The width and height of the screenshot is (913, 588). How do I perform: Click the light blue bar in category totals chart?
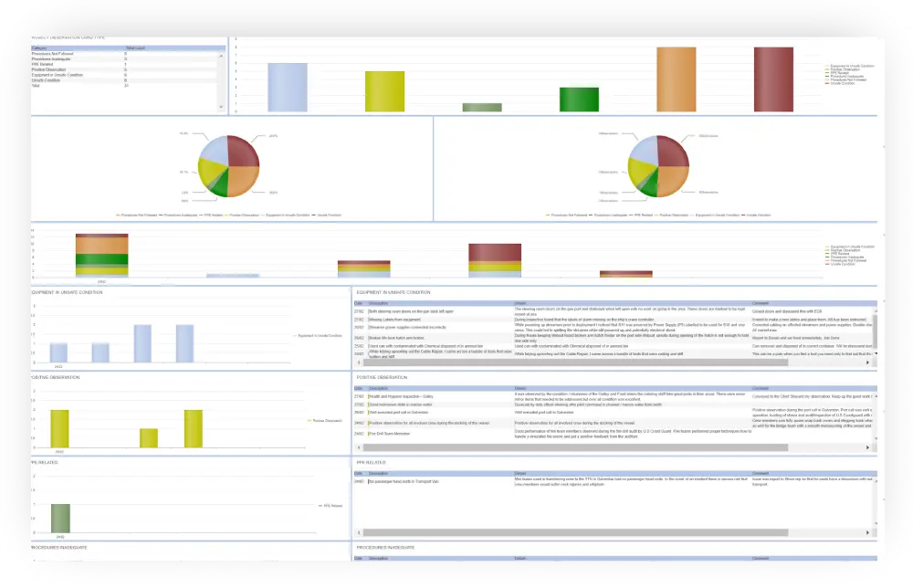click(288, 88)
